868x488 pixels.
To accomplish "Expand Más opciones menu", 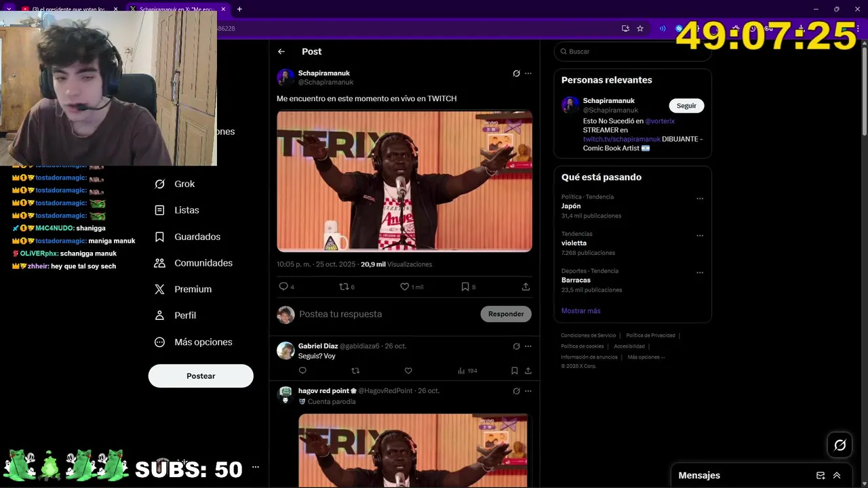I will point(193,342).
